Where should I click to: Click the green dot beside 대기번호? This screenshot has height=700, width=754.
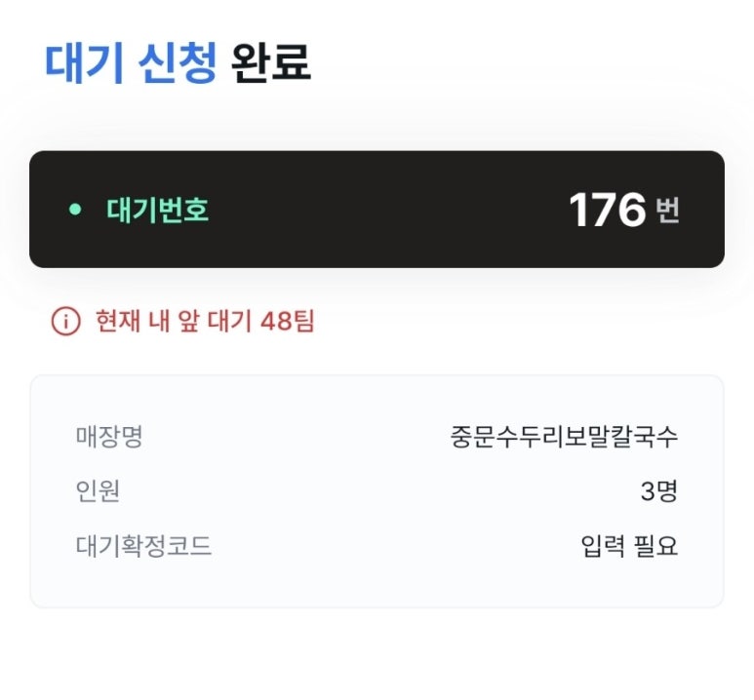[x=75, y=210]
